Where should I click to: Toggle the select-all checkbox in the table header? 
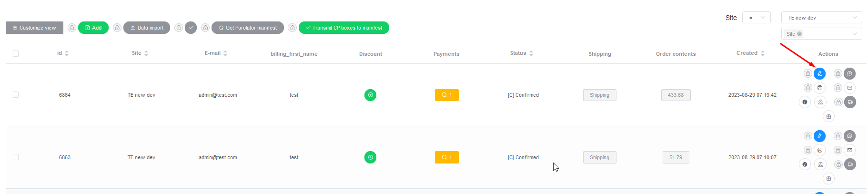(16, 53)
